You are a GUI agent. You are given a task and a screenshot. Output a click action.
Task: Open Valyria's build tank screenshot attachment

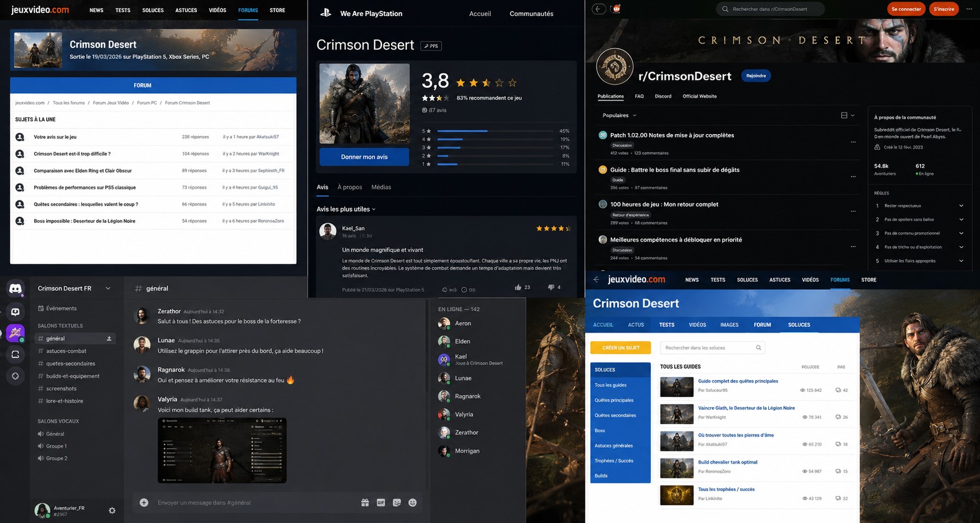click(x=222, y=450)
